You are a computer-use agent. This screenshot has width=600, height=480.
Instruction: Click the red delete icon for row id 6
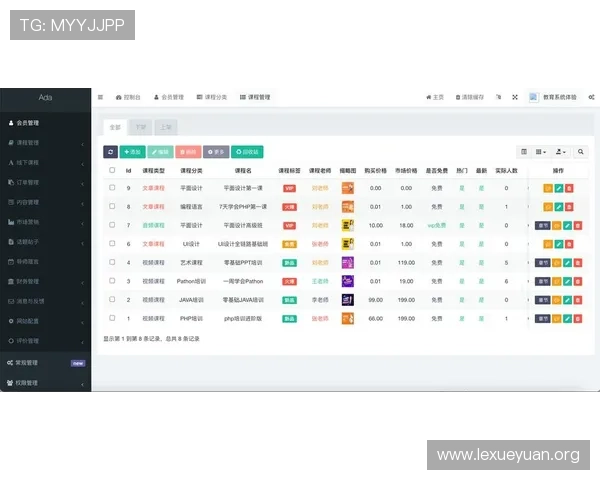click(x=569, y=244)
